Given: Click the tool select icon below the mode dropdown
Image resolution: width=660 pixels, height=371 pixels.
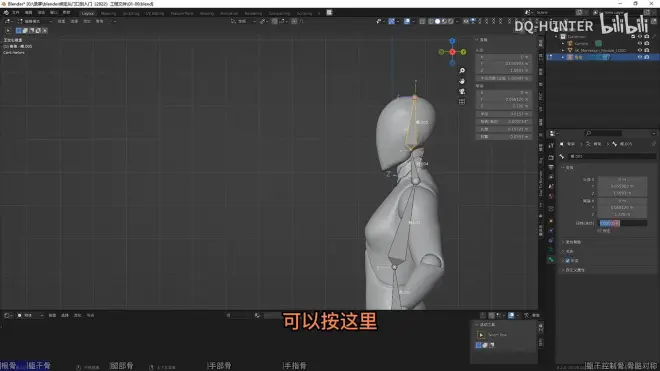Looking at the screenshot, I should click(8, 30).
